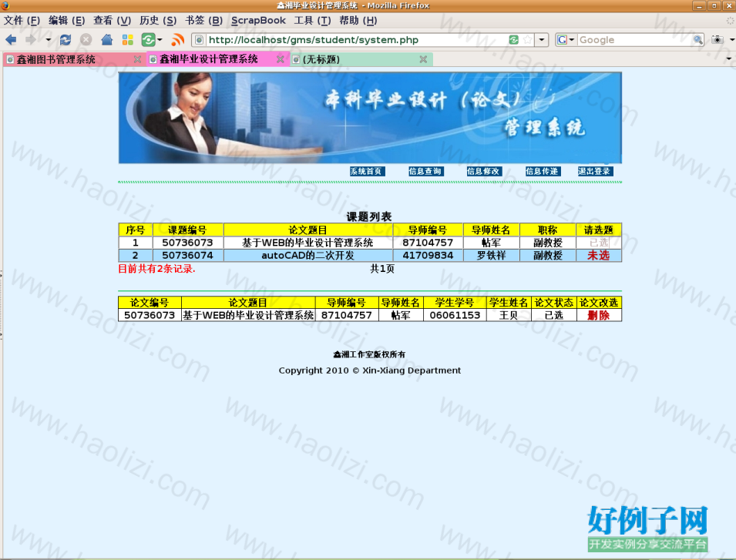Close the 鑫湘图书管理系统 tab
736x560 pixels.
[x=137, y=59]
